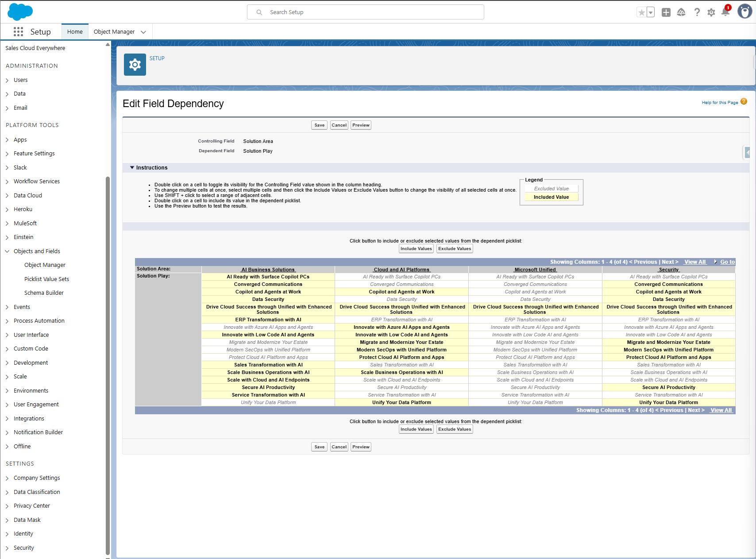This screenshot has width=756, height=559.
Task: Click the top Preview button
Action: 361,125
